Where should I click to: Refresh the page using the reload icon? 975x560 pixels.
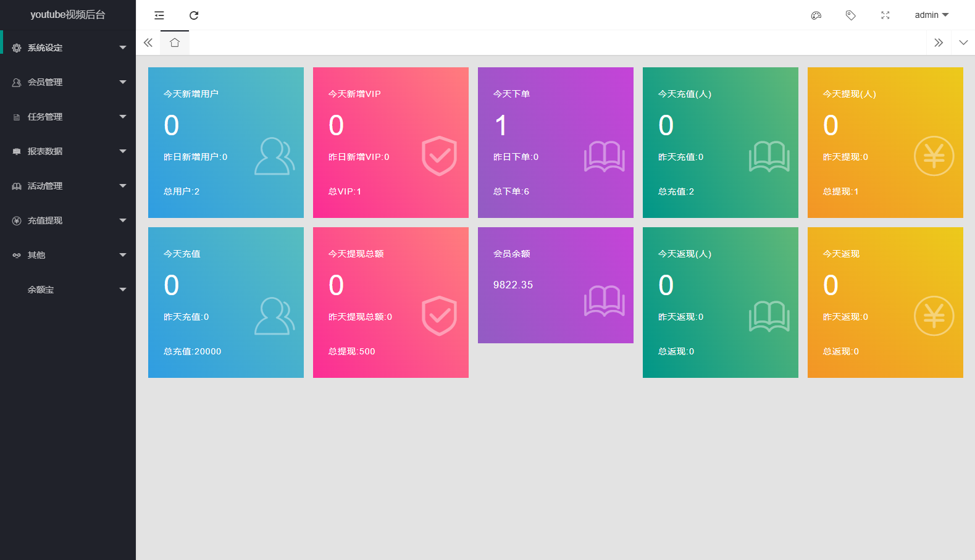pyautogui.click(x=194, y=15)
